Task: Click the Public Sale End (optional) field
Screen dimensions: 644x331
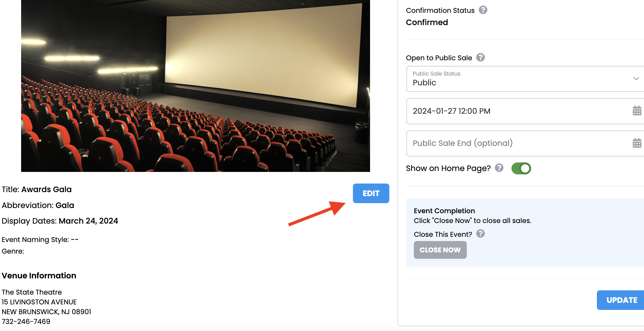Action: [525, 143]
